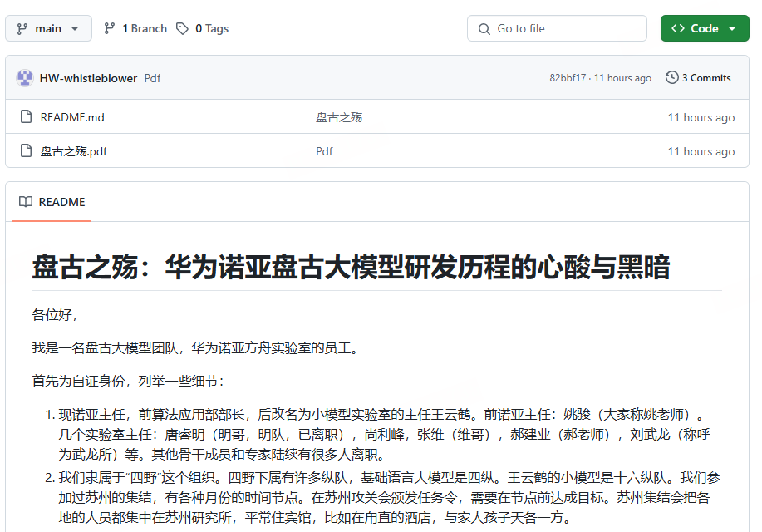Image resolution: width=762 pixels, height=532 pixels.
Task: Open the 盘古之殇.pdf file
Action: coord(73,151)
